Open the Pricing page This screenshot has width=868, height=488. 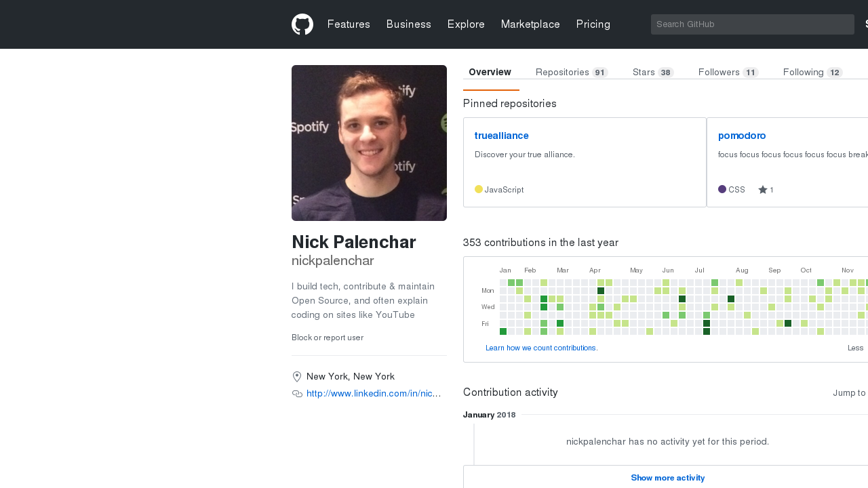coord(593,24)
